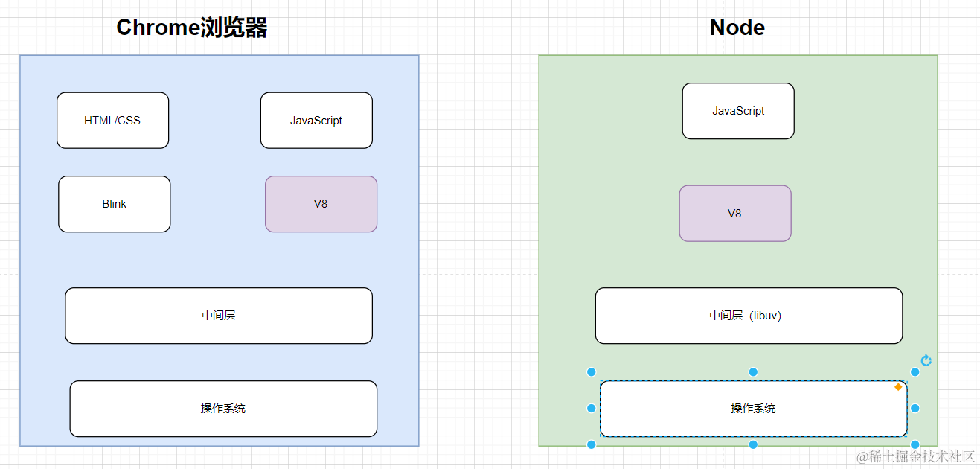Click the bottom-right resize handle of selected box
The width and height of the screenshot is (980, 469).
pos(915,444)
